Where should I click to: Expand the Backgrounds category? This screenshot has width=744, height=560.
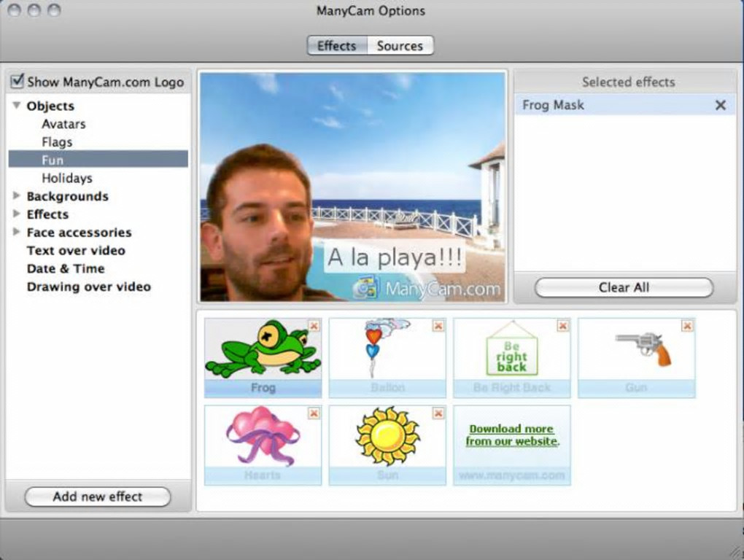17,195
